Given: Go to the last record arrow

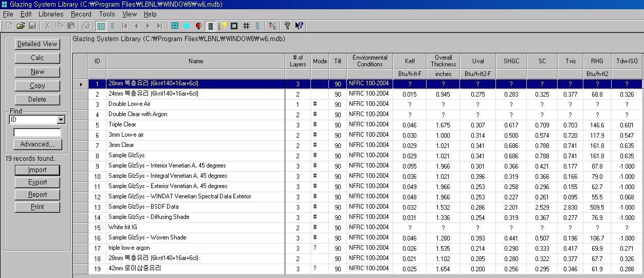Looking at the screenshot, I should (x=160, y=26).
